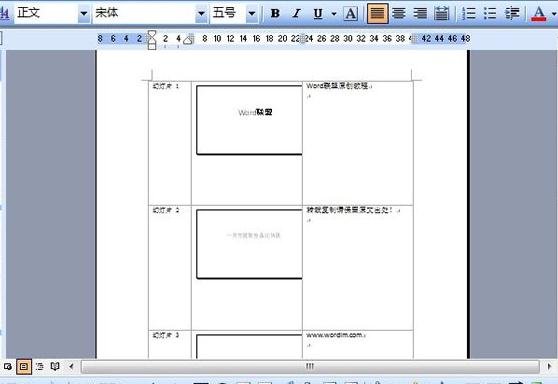The height and width of the screenshot is (384, 558).
Task: Click the indent icon right of bullets
Action: click(512, 14)
